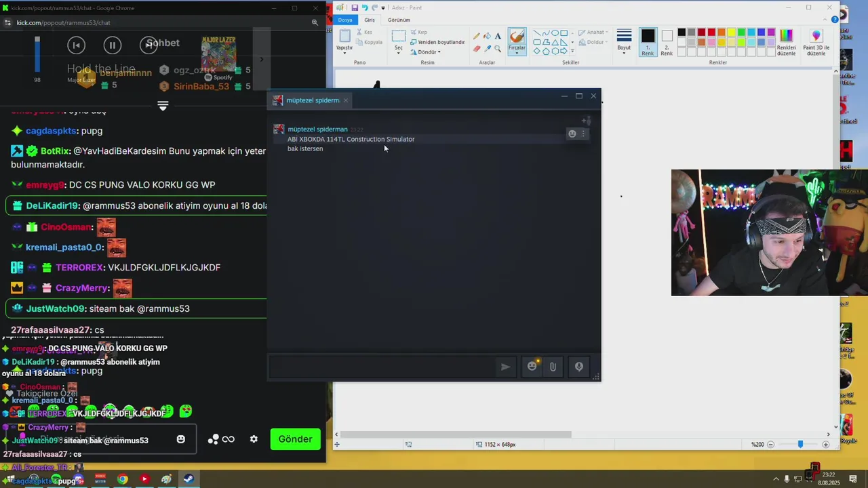Click the Kick chat infinity points icon
The image size is (868, 488).
click(x=228, y=439)
